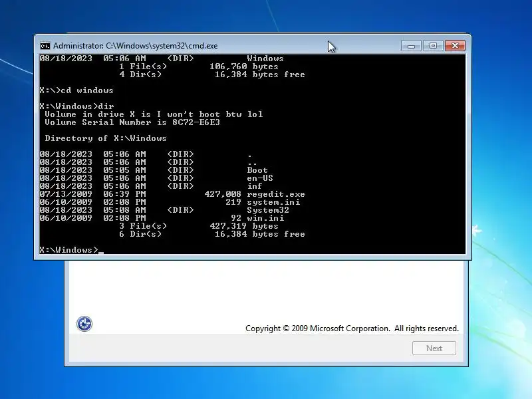Click the 'win.ini' file entry

pyautogui.click(x=265, y=218)
